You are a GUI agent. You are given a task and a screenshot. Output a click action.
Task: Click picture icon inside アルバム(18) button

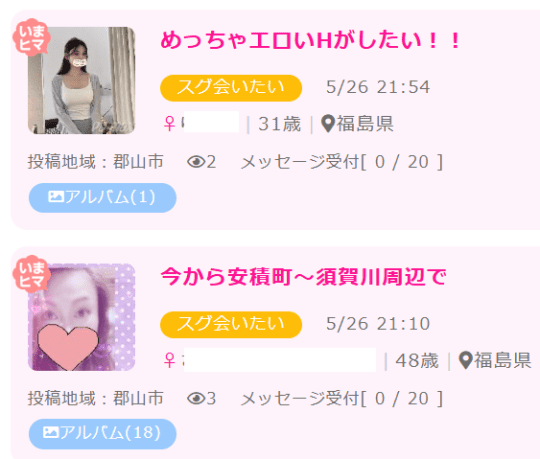click(x=51, y=433)
